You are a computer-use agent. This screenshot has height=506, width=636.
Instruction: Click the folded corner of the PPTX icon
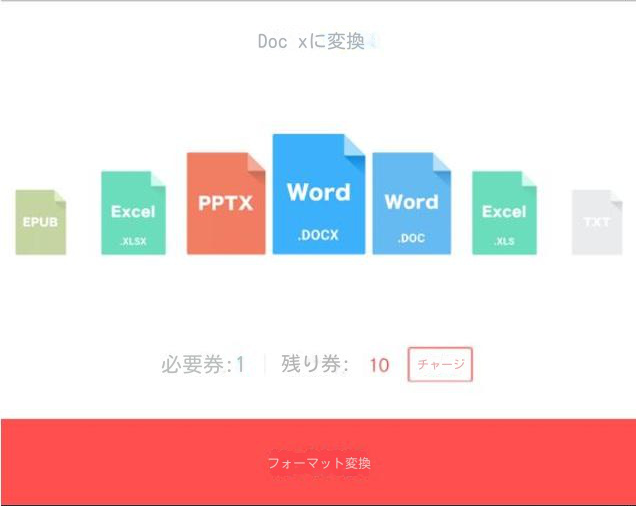click(x=256, y=162)
